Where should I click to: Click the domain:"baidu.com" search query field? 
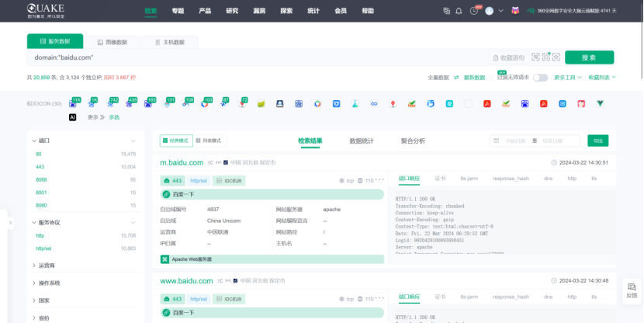(258, 57)
